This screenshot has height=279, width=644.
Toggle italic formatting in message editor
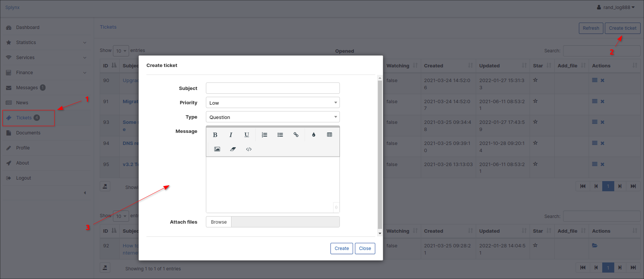tap(231, 135)
